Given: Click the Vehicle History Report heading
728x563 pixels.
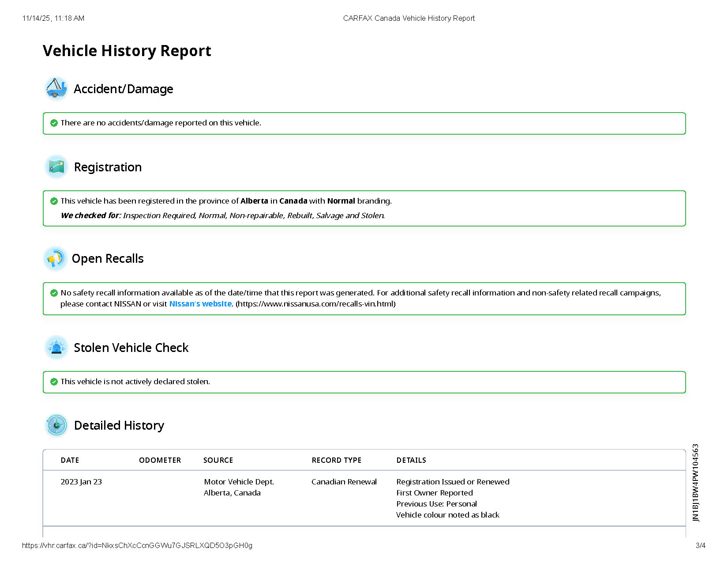Looking at the screenshot, I should pos(127,51).
